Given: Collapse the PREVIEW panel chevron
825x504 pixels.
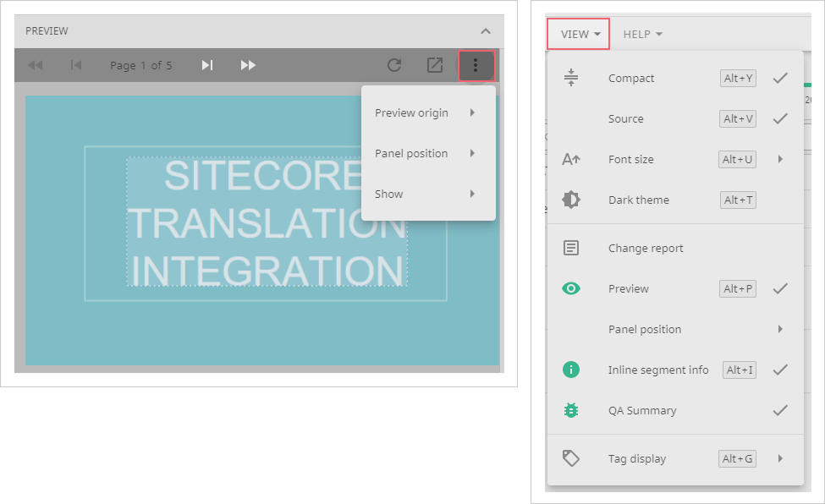Looking at the screenshot, I should (486, 31).
